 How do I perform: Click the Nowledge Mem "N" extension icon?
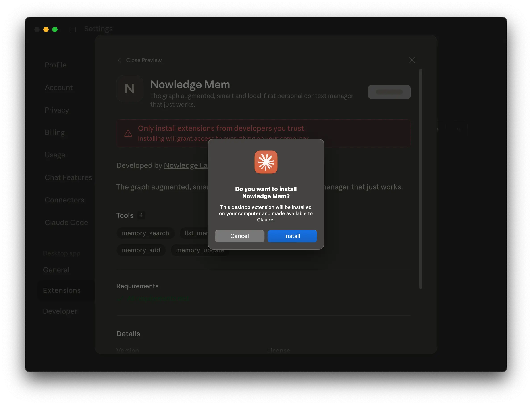click(x=130, y=89)
